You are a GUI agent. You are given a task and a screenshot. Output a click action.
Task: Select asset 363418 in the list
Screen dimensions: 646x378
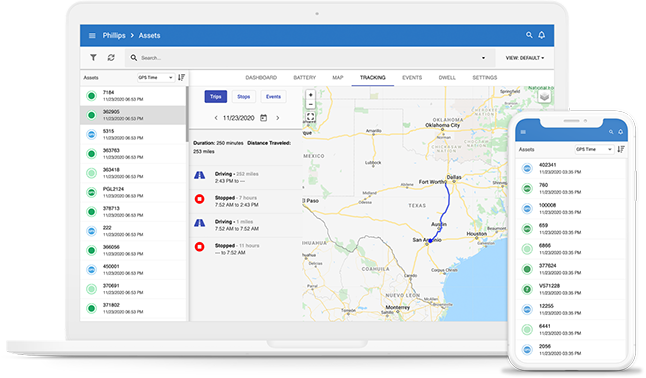coord(133,173)
